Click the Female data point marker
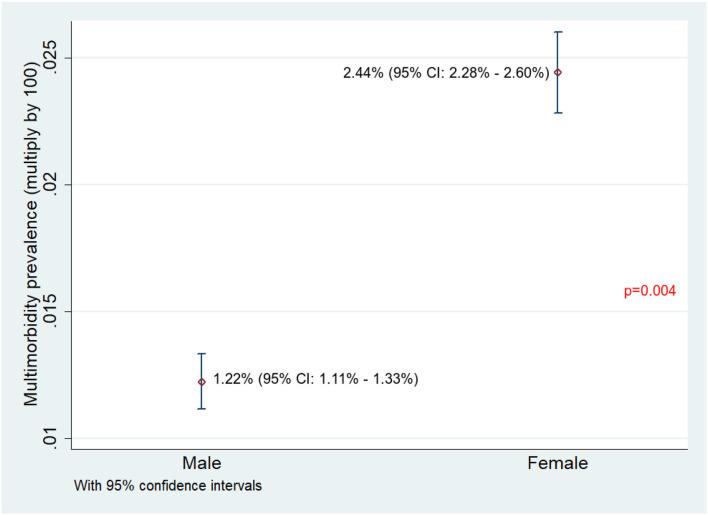The height and width of the screenshot is (515, 708). point(558,72)
